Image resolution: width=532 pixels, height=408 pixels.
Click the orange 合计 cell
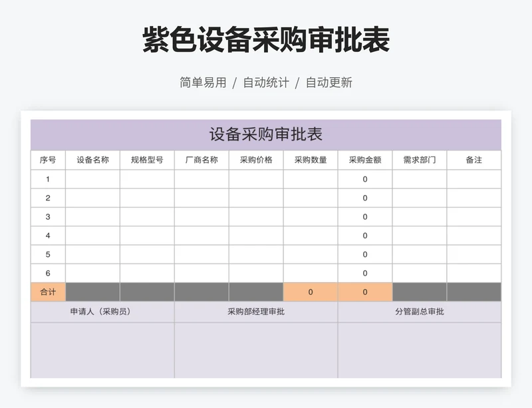(48, 292)
